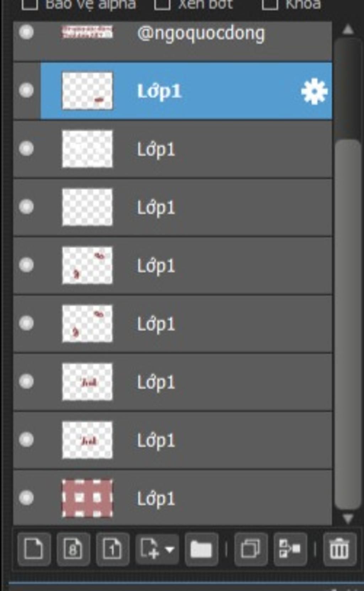Toggle the Khóa lock checkbox

point(270,4)
